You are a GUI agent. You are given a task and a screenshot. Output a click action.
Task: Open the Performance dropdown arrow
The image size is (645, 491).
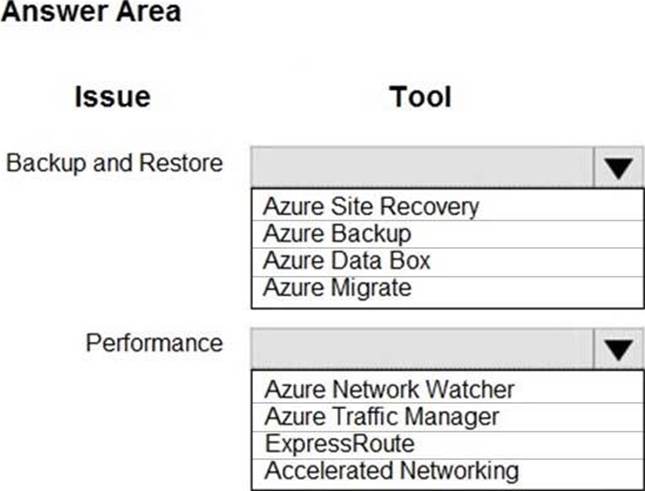point(619,348)
